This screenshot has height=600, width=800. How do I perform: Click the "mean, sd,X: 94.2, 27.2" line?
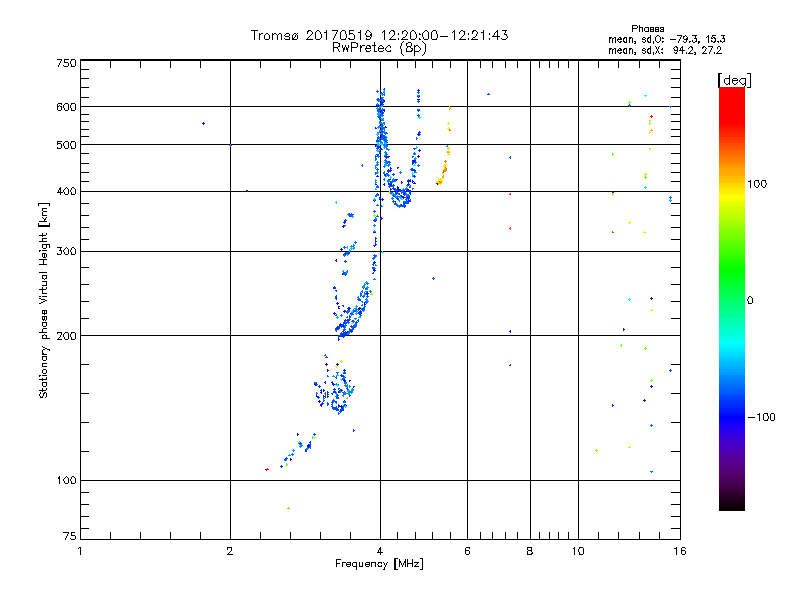[665, 50]
